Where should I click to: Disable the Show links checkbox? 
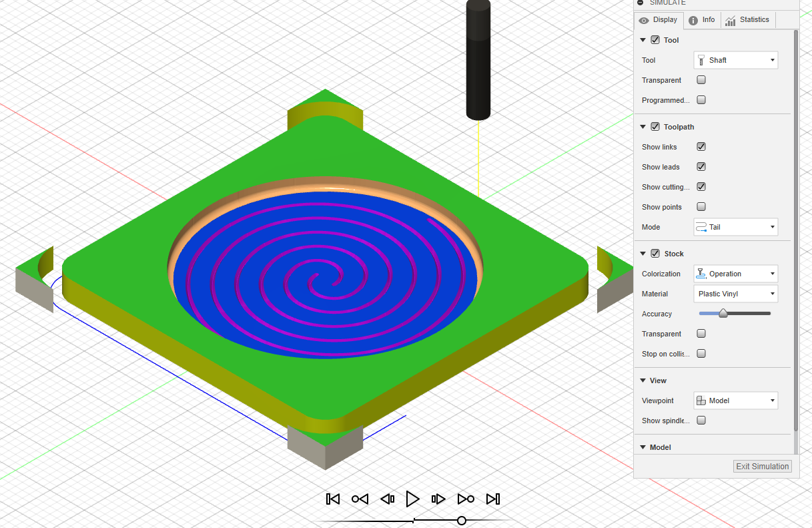tap(701, 147)
